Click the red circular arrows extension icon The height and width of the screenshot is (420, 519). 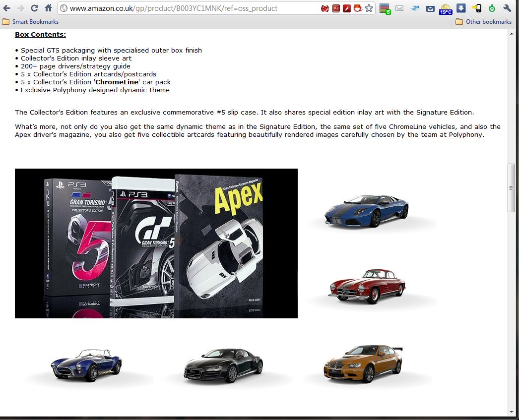coord(325,8)
